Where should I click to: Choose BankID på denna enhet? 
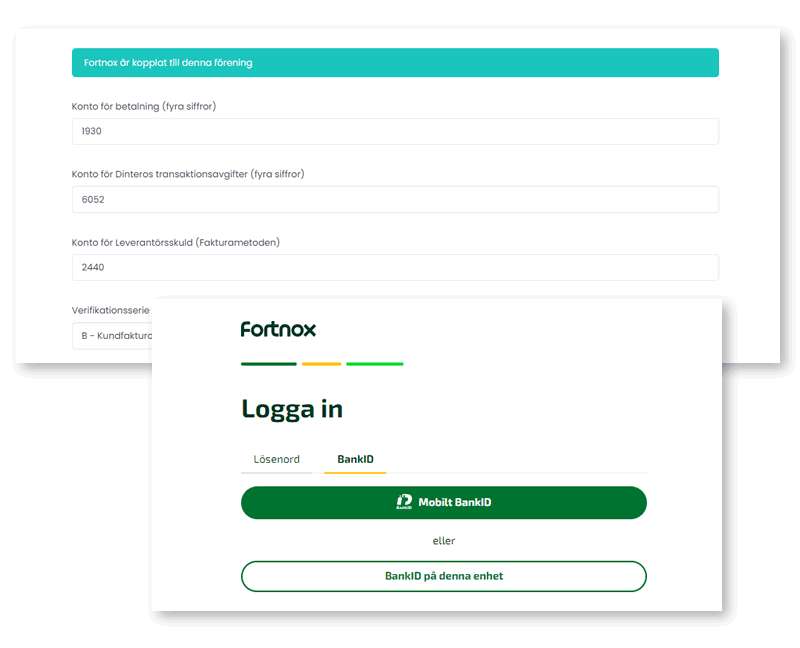pos(444,576)
